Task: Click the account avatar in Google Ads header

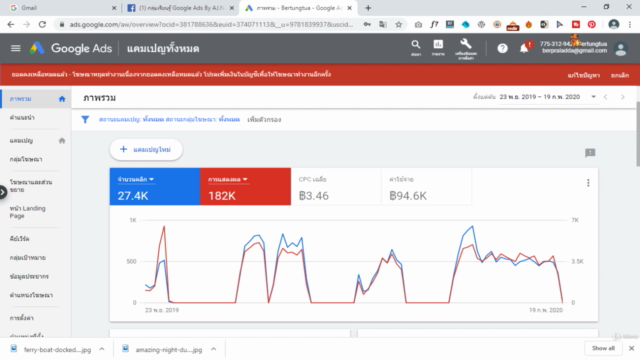Action: [621, 49]
